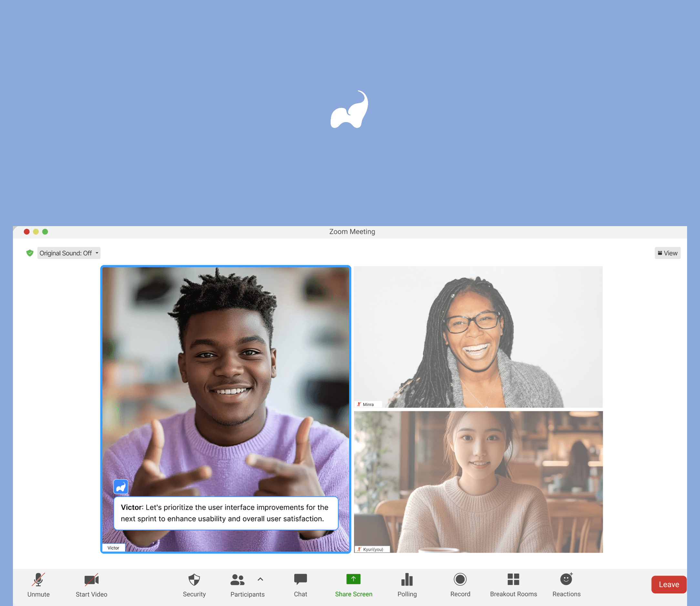Open Breakout Rooms
The image size is (700, 606).
click(513, 584)
